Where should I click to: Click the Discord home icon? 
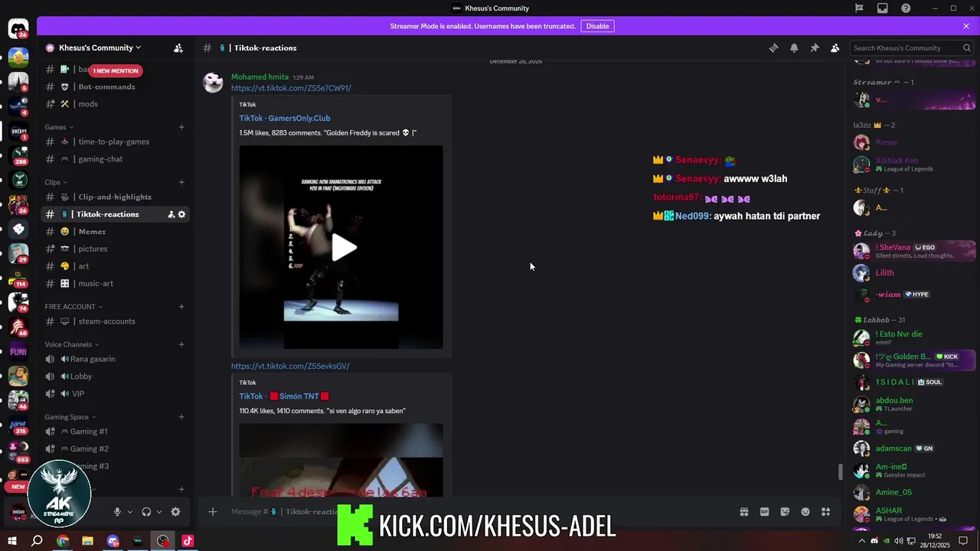(18, 29)
